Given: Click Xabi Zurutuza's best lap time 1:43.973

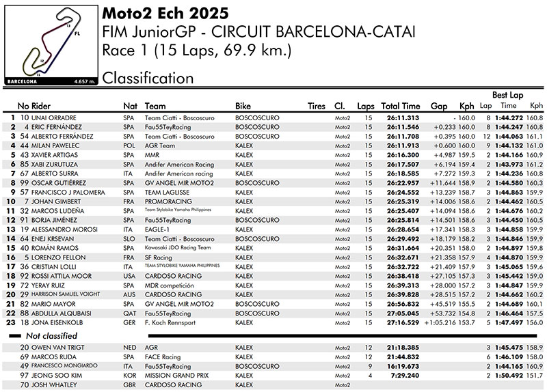Looking at the screenshot, I should pyautogui.click(x=508, y=165).
